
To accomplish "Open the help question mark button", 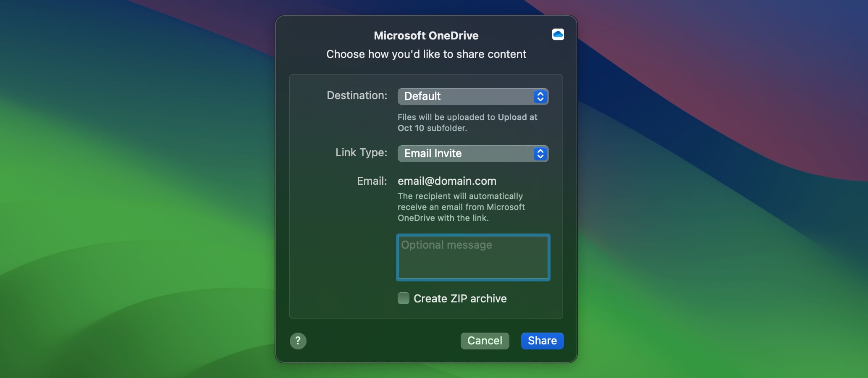I will (298, 341).
